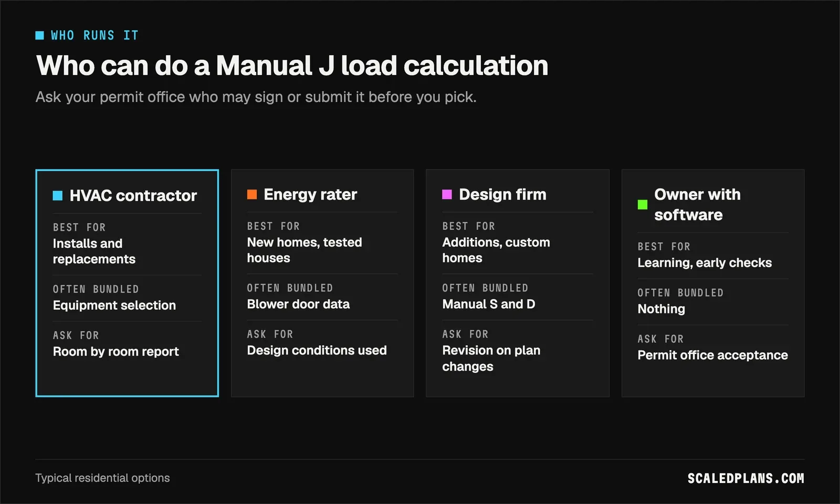Image resolution: width=840 pixels, height=504 pixels.
Task: Click the footer text Typical residential options
Action: pyautogui.click(x=102, y=478)
